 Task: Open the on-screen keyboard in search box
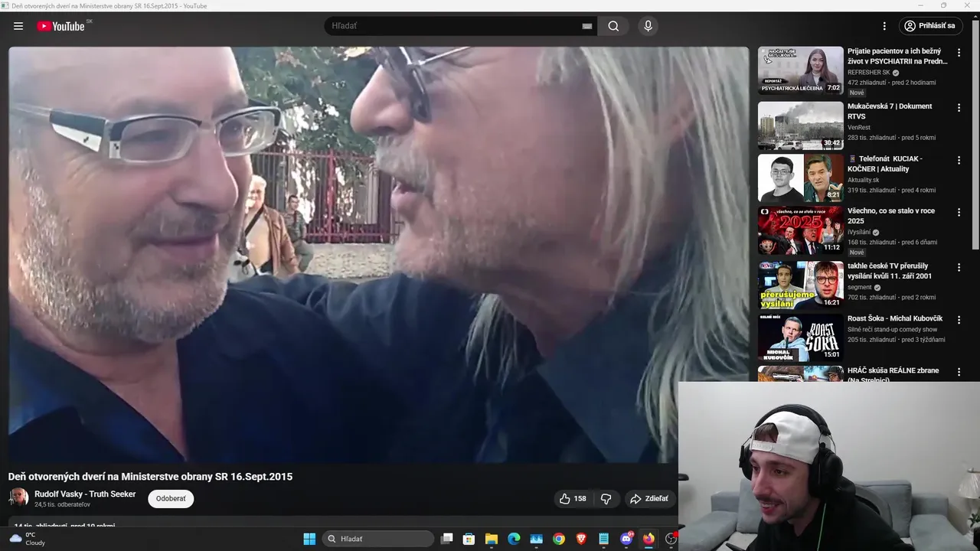pos(587,26)
